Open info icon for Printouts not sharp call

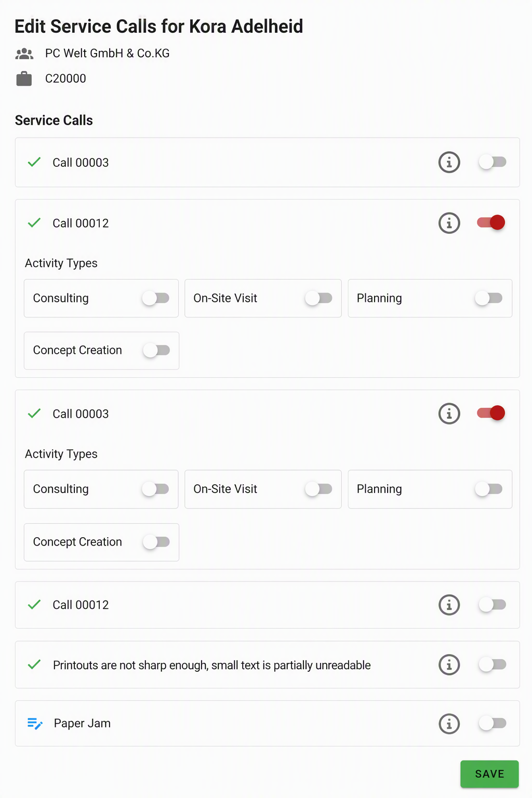click(449, 664)
